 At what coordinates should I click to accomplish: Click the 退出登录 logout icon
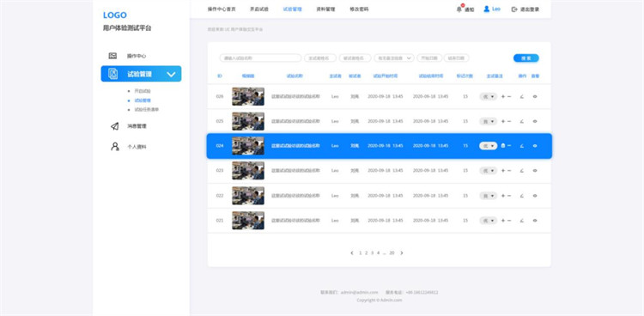coord(514,9)
